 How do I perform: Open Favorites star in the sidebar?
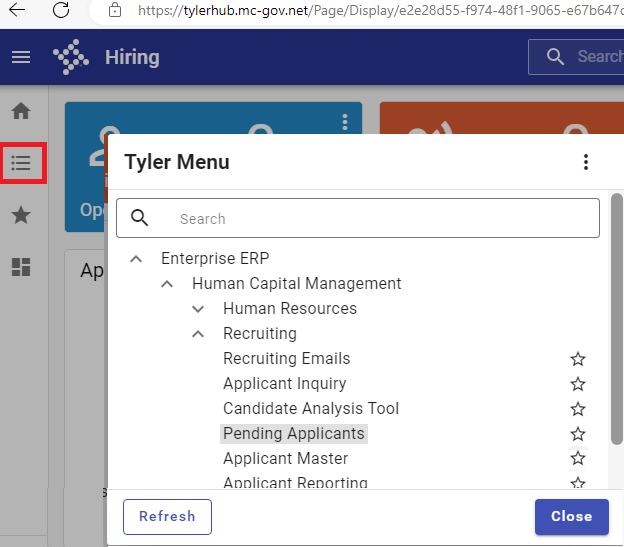click(21, 215)
